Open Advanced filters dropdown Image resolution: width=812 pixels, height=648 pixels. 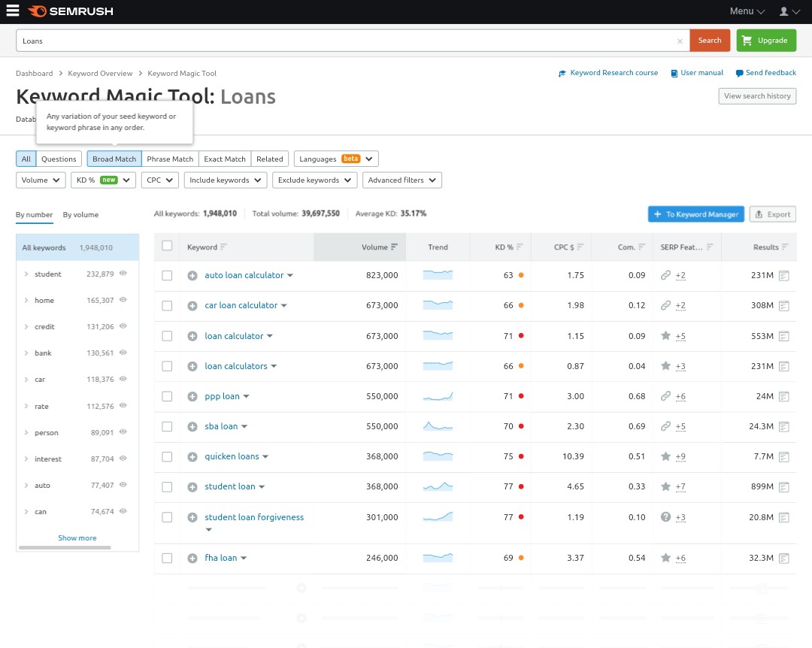(x=401, y=180)
